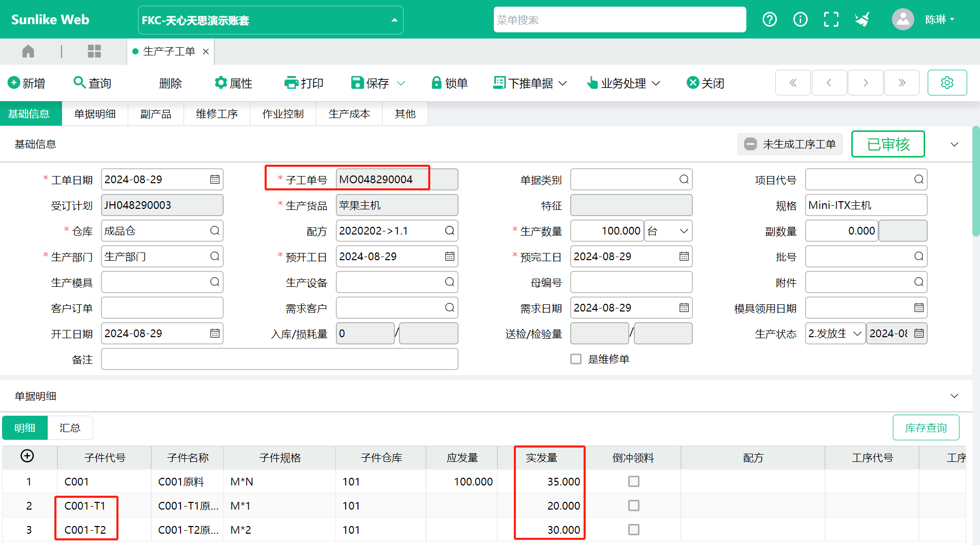Toggle the 是维修单 checkbox
980x545 pixels.
pyautogui.click(x=576, y=359)
